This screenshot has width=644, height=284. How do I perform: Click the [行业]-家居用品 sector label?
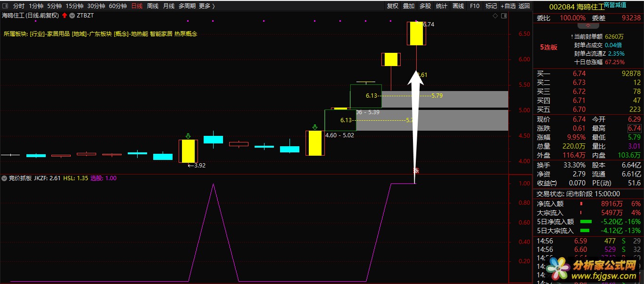(50, 34)
